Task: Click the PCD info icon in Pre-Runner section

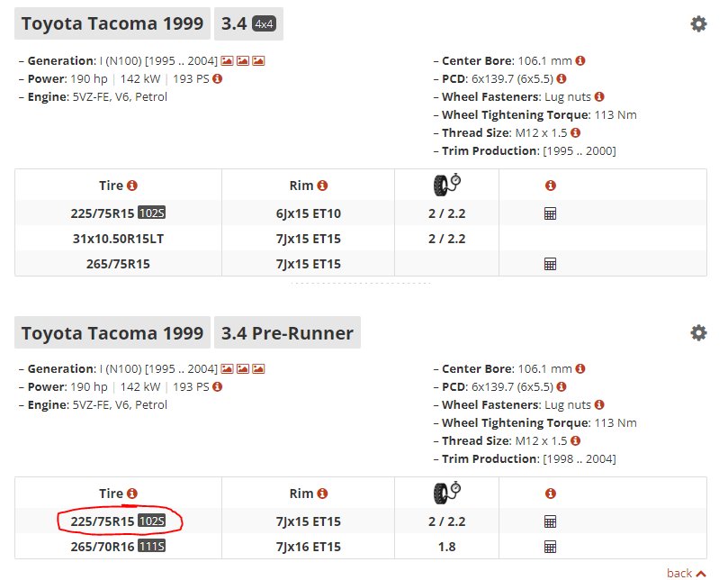Action: [x=562, y=386]
